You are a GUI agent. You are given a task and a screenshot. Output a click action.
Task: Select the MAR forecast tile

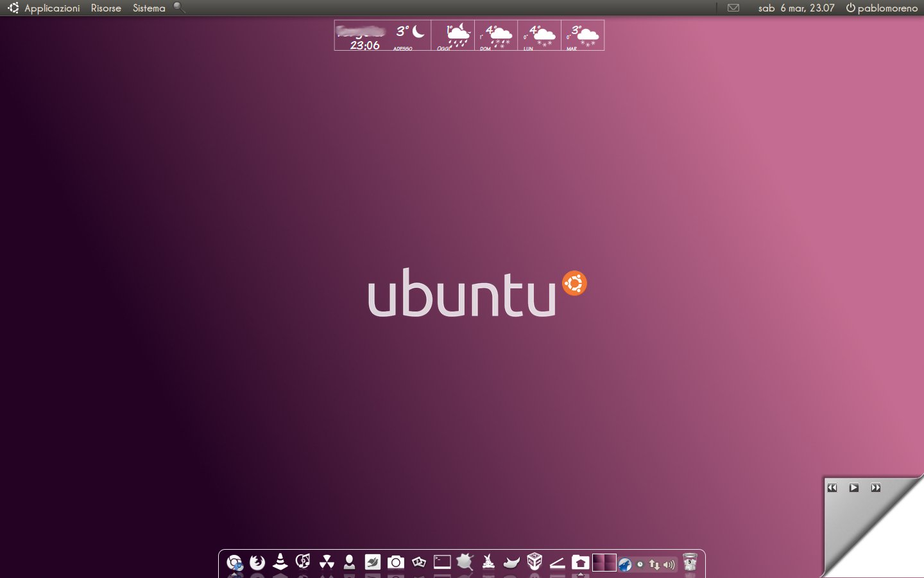pos(583,36)
